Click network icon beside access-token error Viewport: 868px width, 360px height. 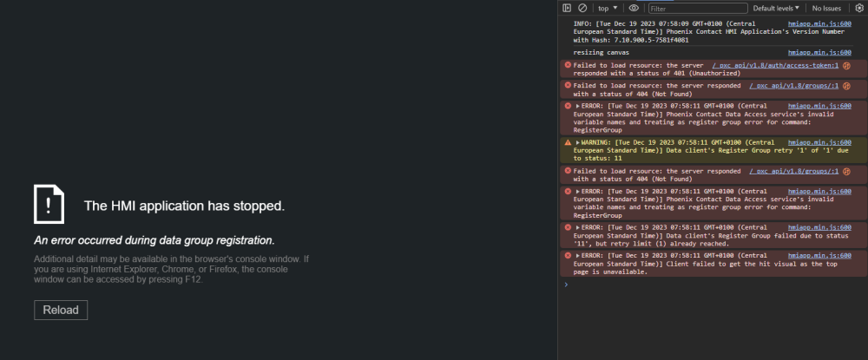[x=846, y=65]
